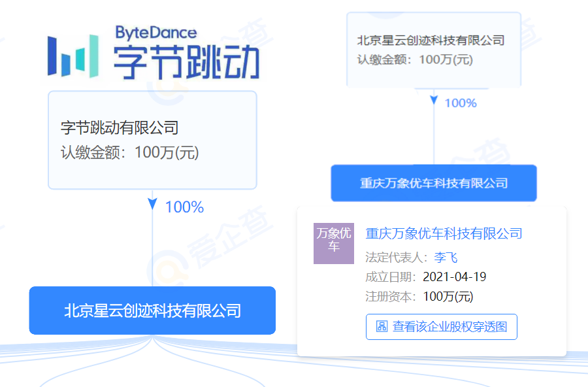Click the 万象优车 purple company avatar

point(334,244)
